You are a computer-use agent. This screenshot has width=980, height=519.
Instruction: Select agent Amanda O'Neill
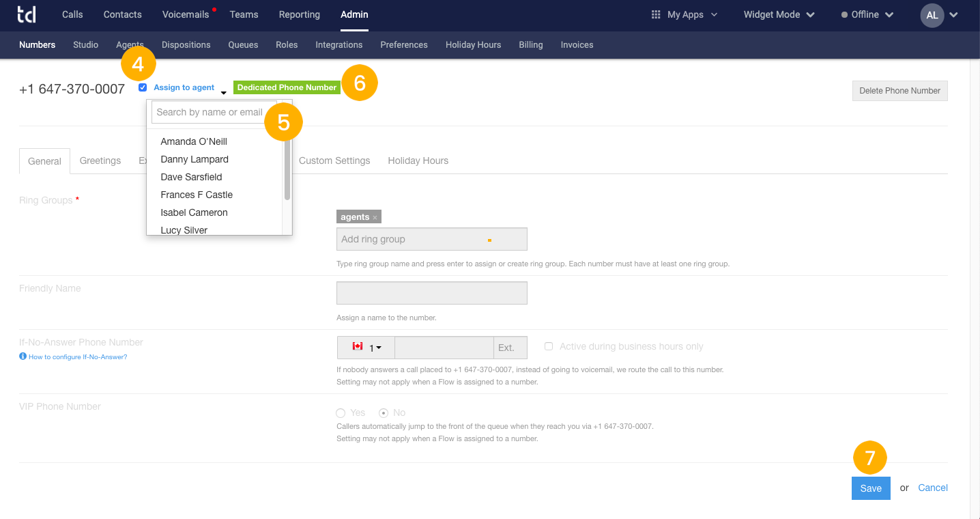click(194, 141)
